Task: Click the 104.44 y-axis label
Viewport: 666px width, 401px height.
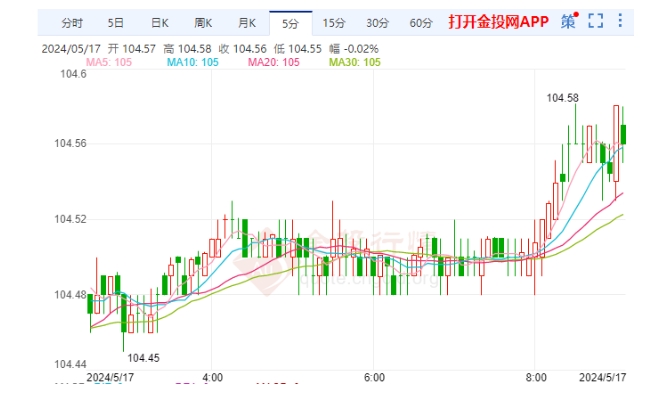Action: [70, 364]
